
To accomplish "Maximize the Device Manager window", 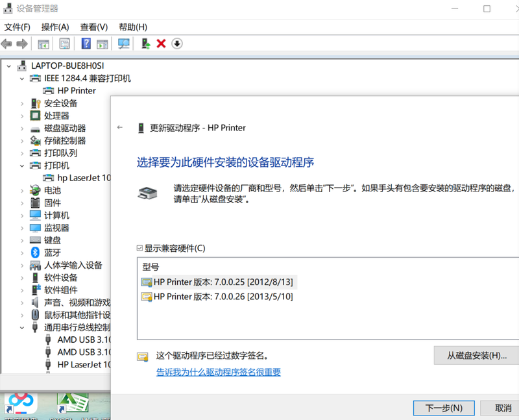I will 487,8.
